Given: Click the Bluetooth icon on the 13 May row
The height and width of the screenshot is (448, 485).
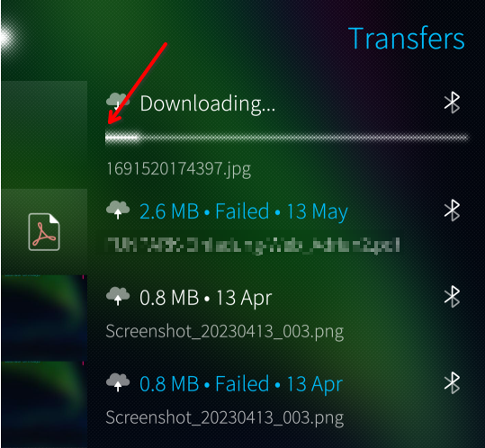Looking at the screenshot, I should [x=452, y=211].
